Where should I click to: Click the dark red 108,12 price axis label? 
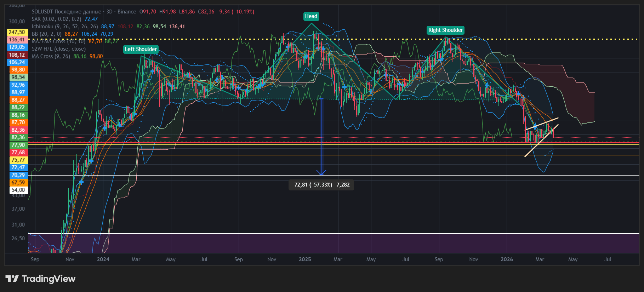(x=18, y=55)
